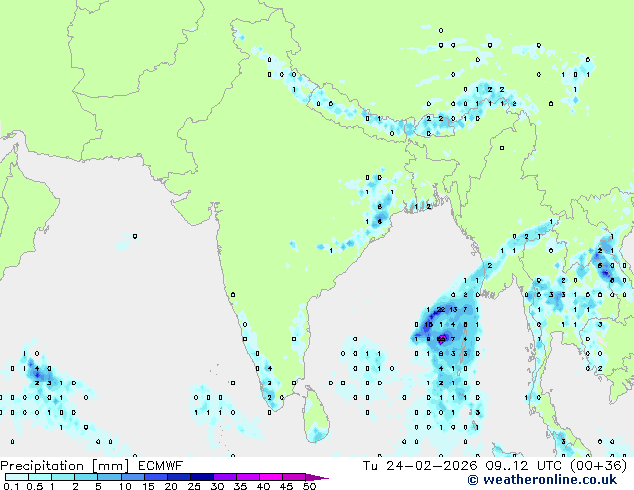Image resolution: width=634 pixels, height=490 pixels.
Task: Click the 0.1–0.5 mm legend color box
Action: (17, 477)
